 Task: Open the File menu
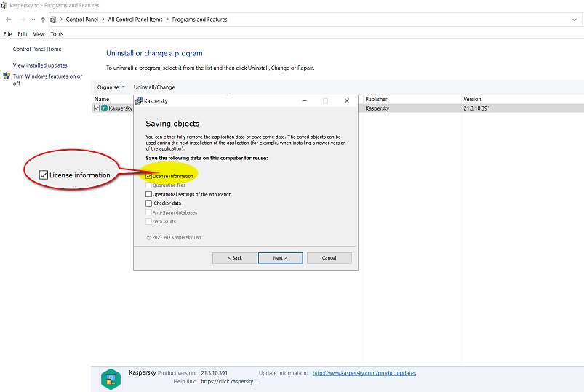click(x=8, y=34)
